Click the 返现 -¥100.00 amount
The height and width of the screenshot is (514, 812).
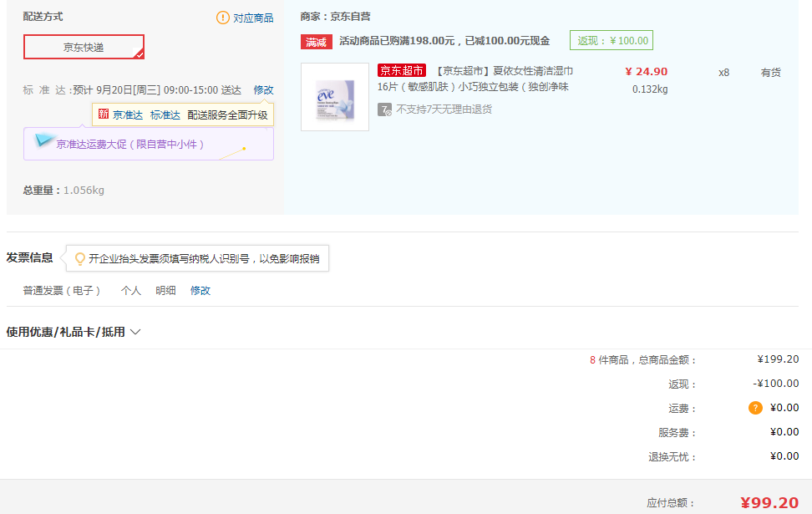pos(776,384)
